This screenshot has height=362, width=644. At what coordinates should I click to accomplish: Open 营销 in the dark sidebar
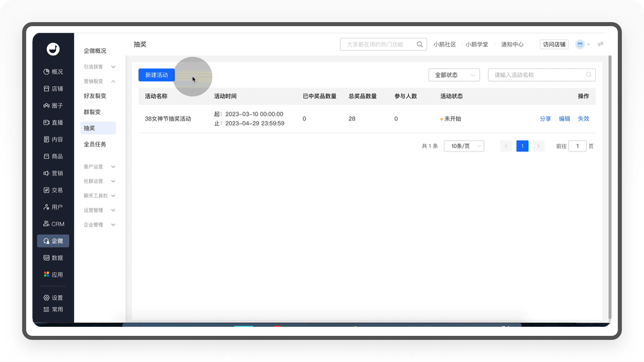pos(53,173)
